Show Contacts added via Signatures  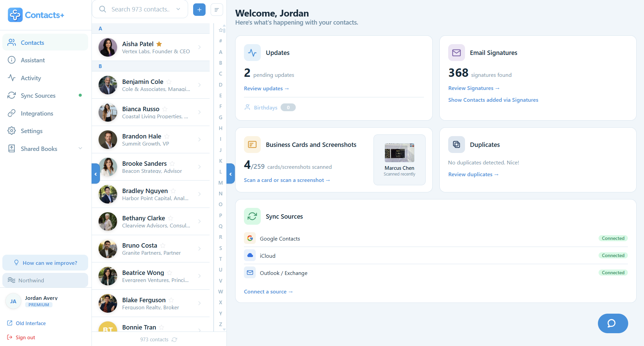pos(493,100)
